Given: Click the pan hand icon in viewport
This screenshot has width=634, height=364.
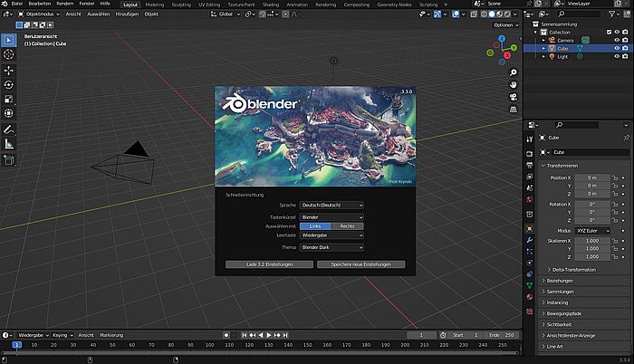Looking at the screenshot, I should pos(513,84).
